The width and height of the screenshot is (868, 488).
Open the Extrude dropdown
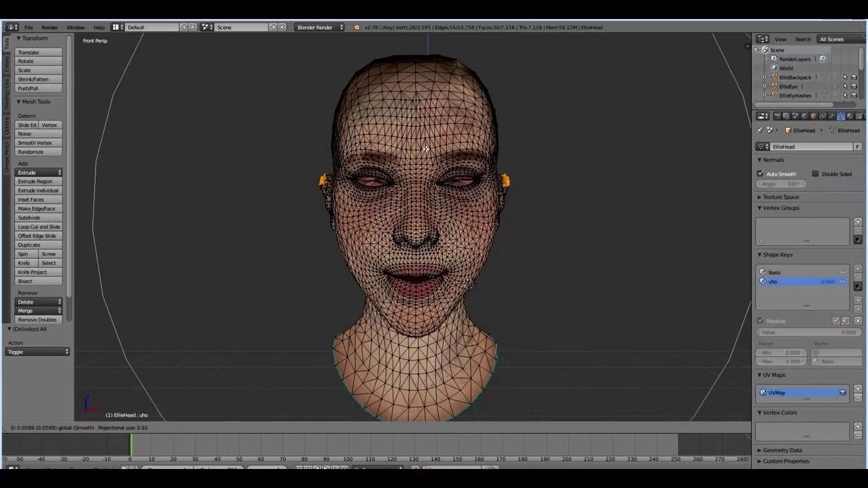pos(39,172)
